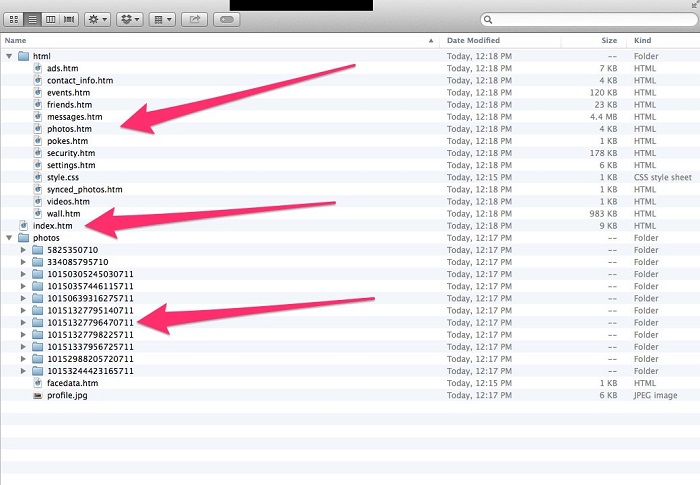Click magnifying glass in search field
The image size is (700, 485).
[x=488, y=20]
